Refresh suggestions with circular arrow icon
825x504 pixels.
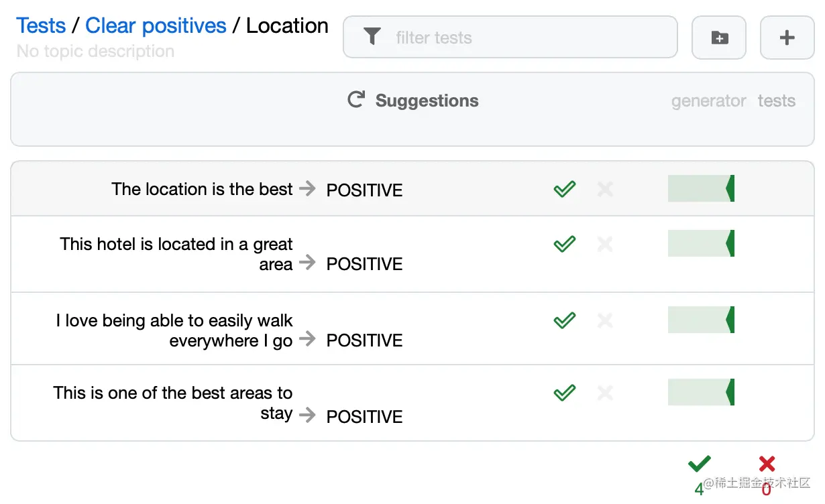355,100
